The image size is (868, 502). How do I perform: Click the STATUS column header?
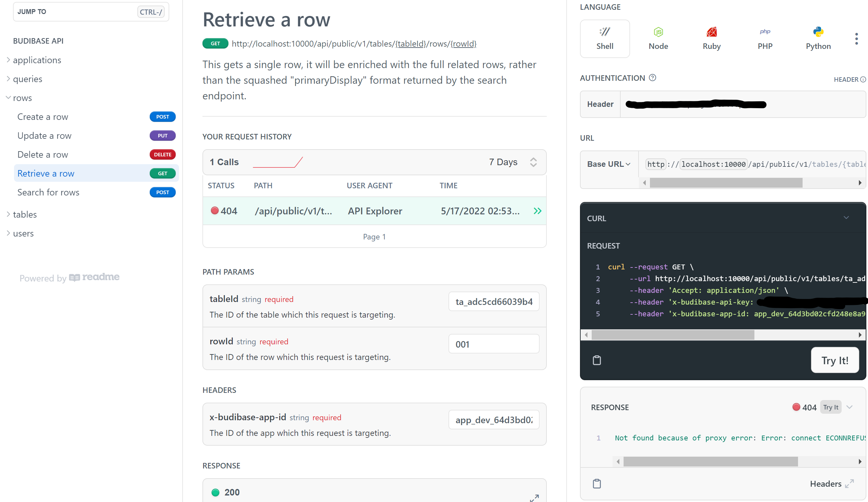tap(221, 185)
